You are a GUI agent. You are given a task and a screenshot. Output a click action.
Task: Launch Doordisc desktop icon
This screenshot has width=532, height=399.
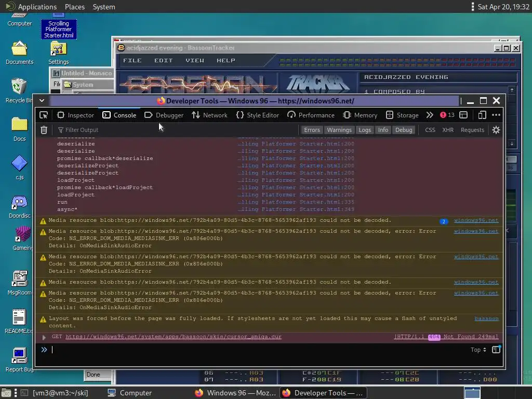[x=19, y=207]
